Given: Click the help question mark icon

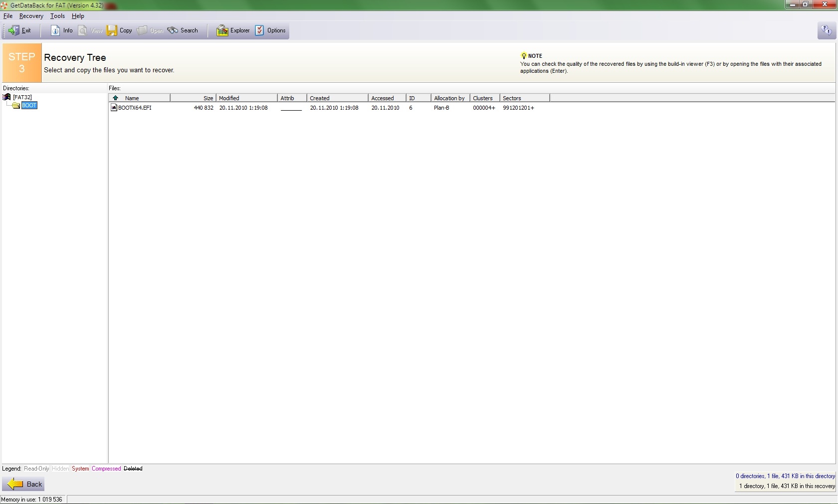Looking at the screenshot, I should point(826,30).
